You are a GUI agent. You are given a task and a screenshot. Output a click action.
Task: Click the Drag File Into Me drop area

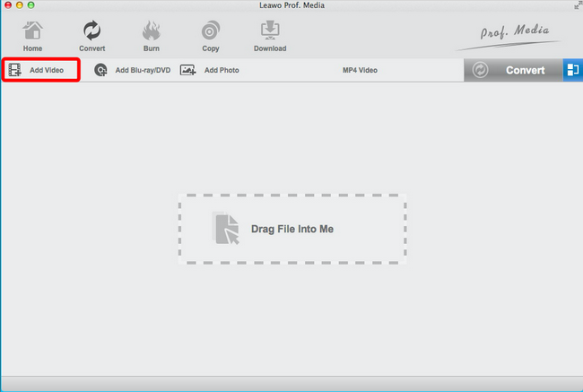[x=292, y=229]
